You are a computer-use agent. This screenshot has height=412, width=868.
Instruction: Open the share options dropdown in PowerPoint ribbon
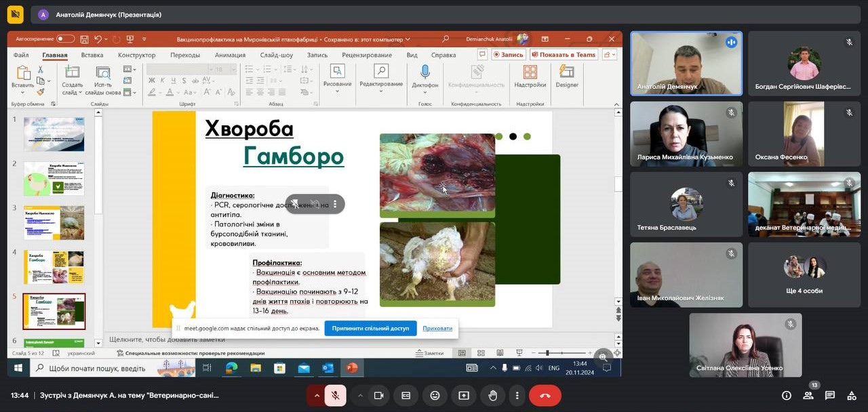(x=609, y=55)
